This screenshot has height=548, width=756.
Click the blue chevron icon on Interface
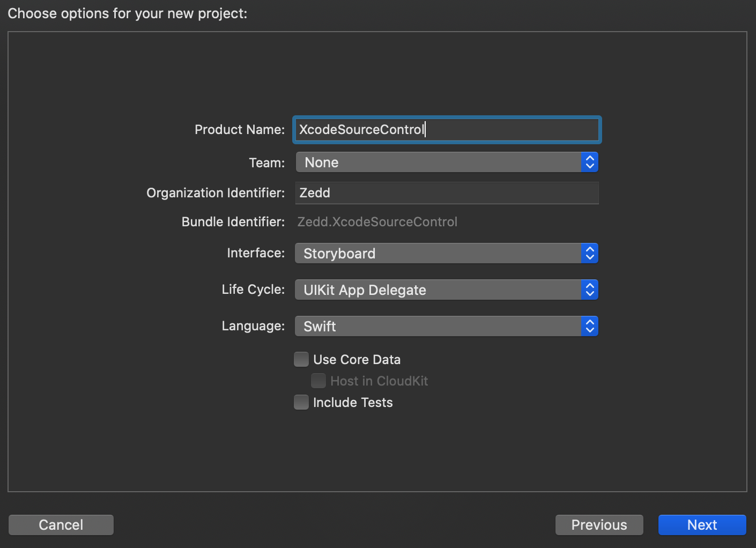point(590,254)
